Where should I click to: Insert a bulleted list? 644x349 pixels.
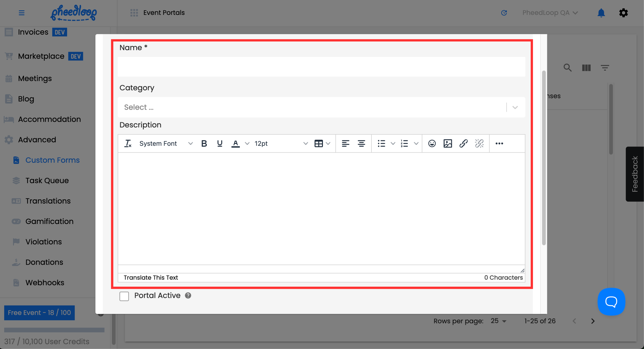click(381, 144)
